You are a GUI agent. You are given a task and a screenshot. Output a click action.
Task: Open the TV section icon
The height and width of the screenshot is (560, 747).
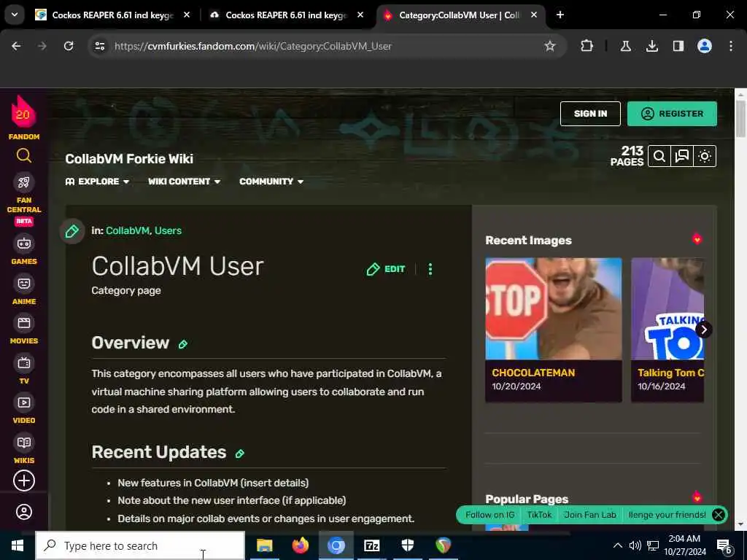pyautogui.click(x=24, y=363)
